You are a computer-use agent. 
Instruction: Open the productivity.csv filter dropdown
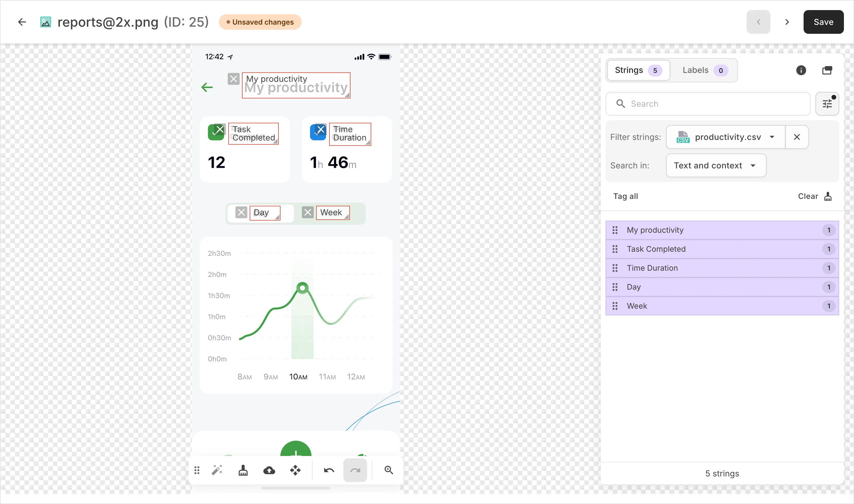tap(726, 137)
